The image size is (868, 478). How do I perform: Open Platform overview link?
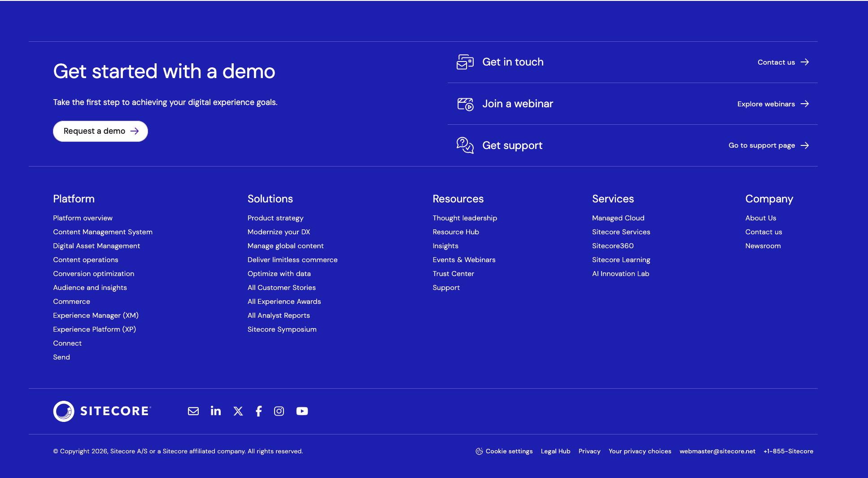(x=83, y=218)
